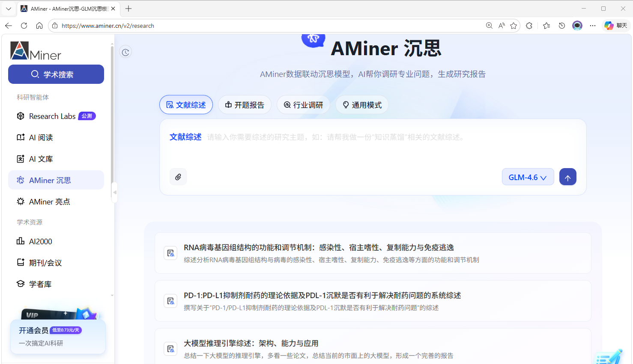Click the site info lock icon
Viewport: 633px width, 364px height.
[x=55, y=26]
